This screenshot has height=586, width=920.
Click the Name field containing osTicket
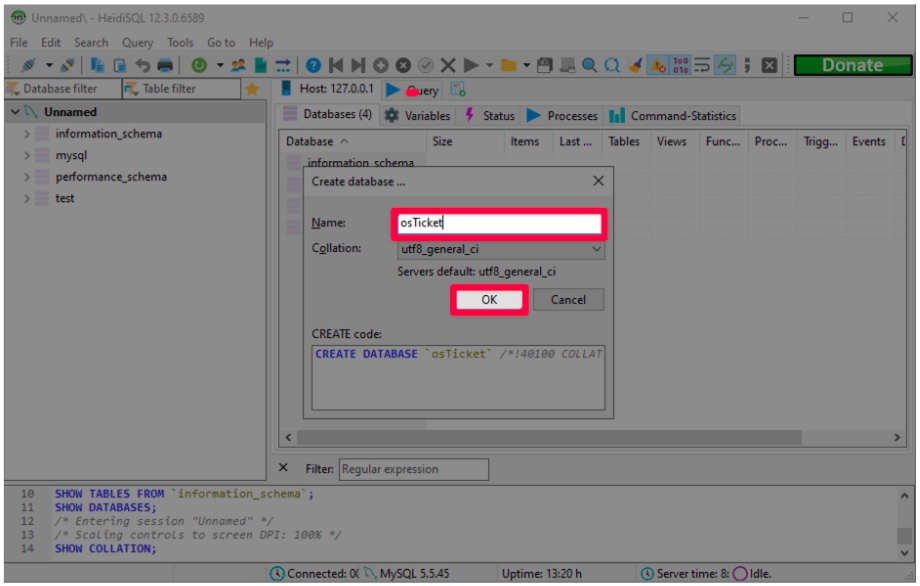pyautogui.click(x=499, y=223)
